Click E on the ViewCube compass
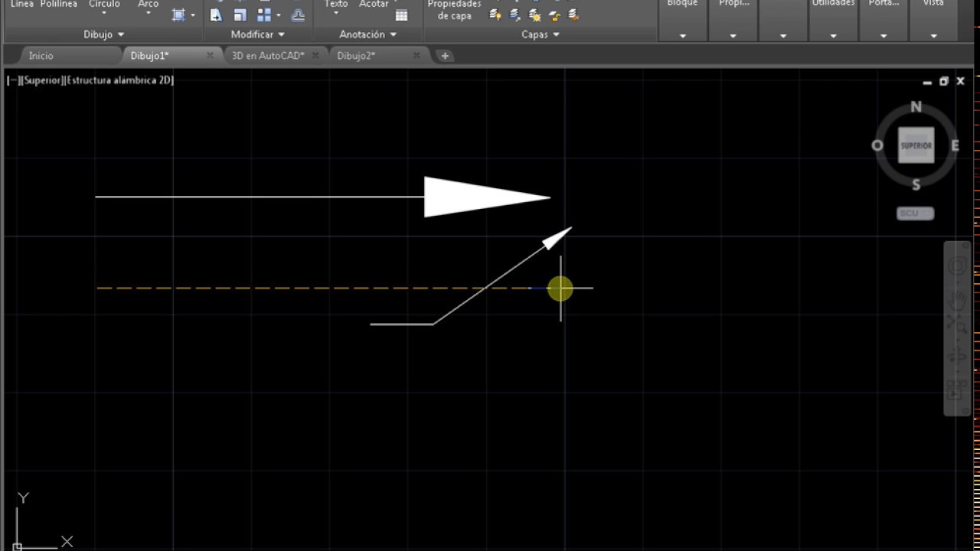The width and height of the screenshot is (980, 551). click(955, 145)
